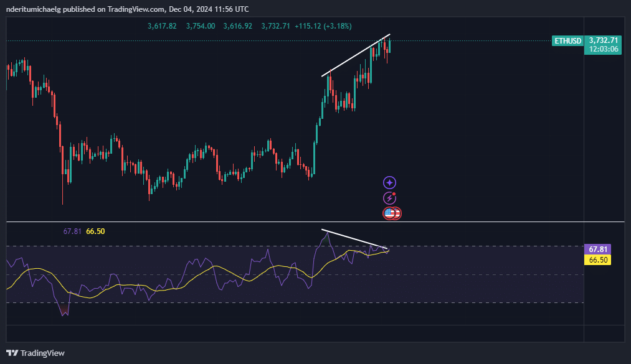Select the ETHUSD symbol badge on price axis
The image size is (631, 364).
click(x=567, y=40)
